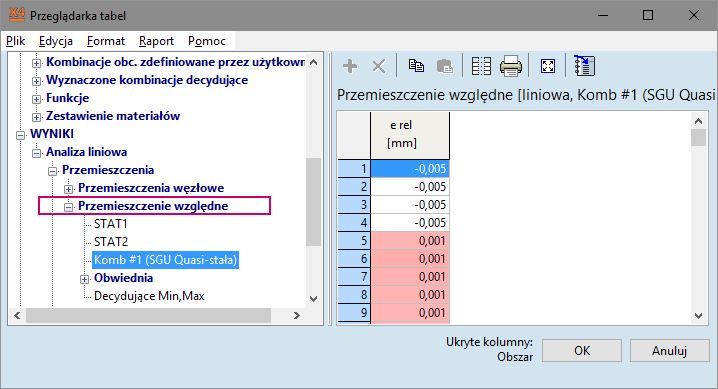Select the WYNIKI label
This screenshot has width=718, height=389.
click(52, 134)
